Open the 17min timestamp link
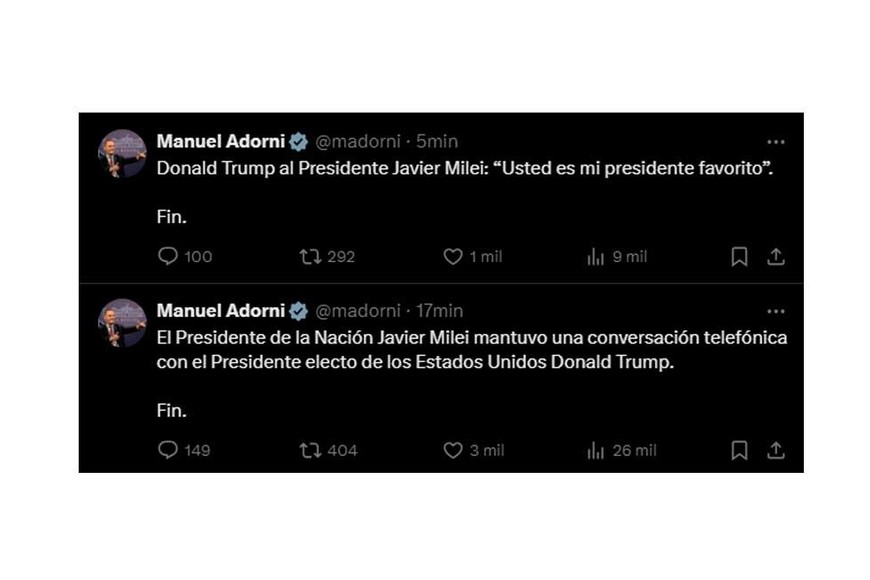Viewport: 870px width, 580px height. [x=441, y=311]
